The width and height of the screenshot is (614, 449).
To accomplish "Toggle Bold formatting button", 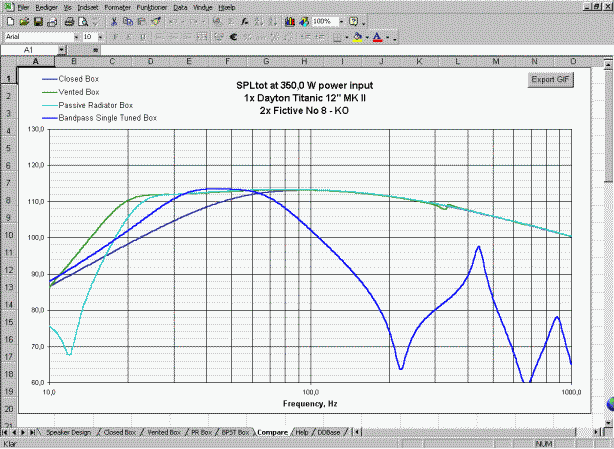I will (115, 37).
